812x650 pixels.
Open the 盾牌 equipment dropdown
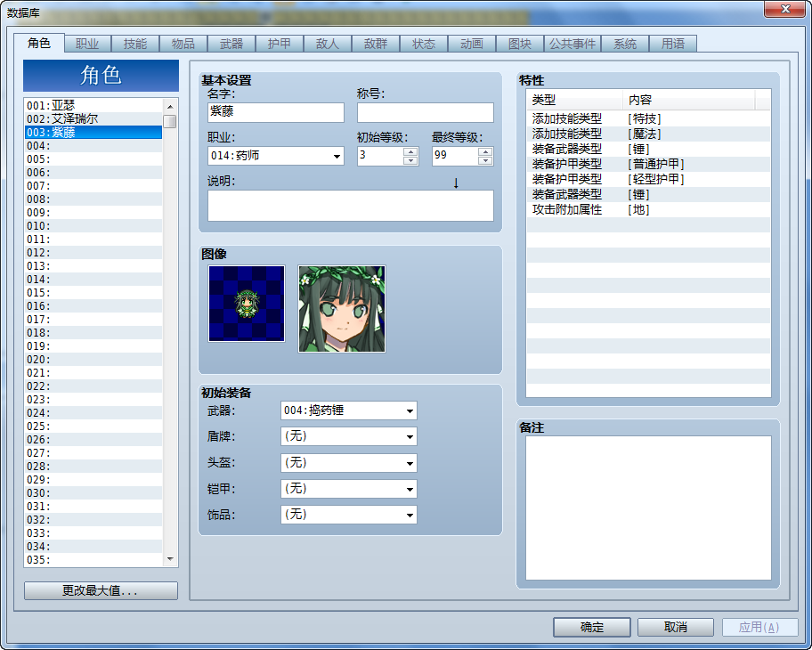(x=348, y=436)
